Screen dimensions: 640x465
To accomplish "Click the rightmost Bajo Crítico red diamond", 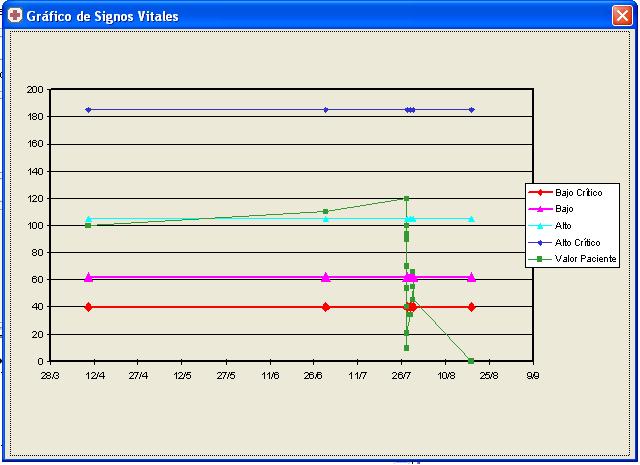I will [x=471, y=307].
